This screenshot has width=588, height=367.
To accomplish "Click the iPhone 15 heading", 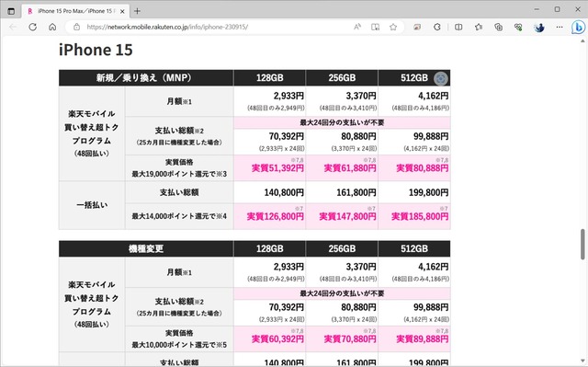I will click(x=96, y=50).
